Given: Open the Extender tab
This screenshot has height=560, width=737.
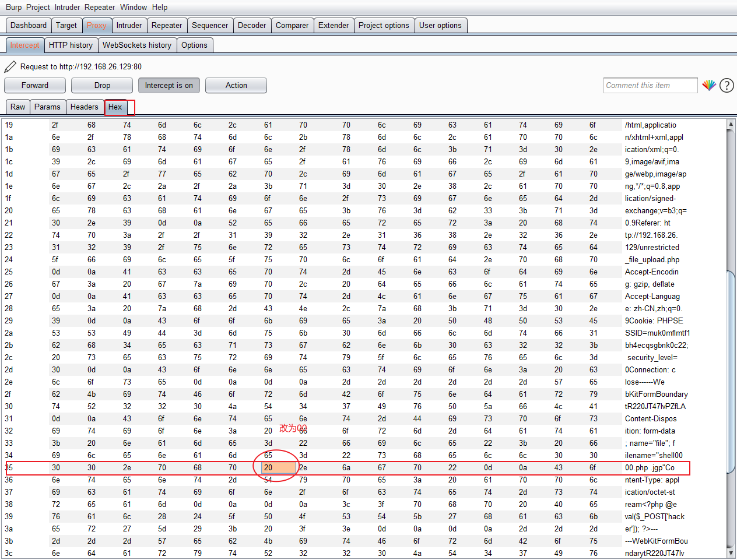Looking at the screenshot, I should 334,25.
